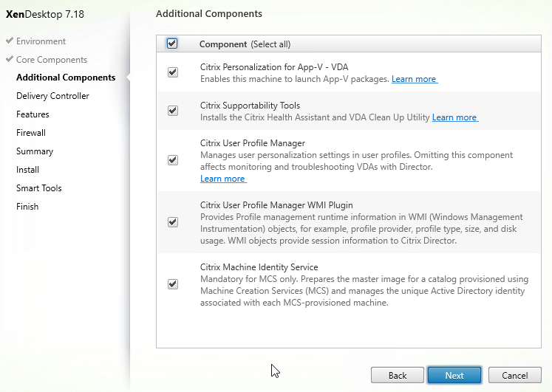Open Learn more link under User Profile Manager
The width and height of the screenshot is (552, 392).
[223, 179]
